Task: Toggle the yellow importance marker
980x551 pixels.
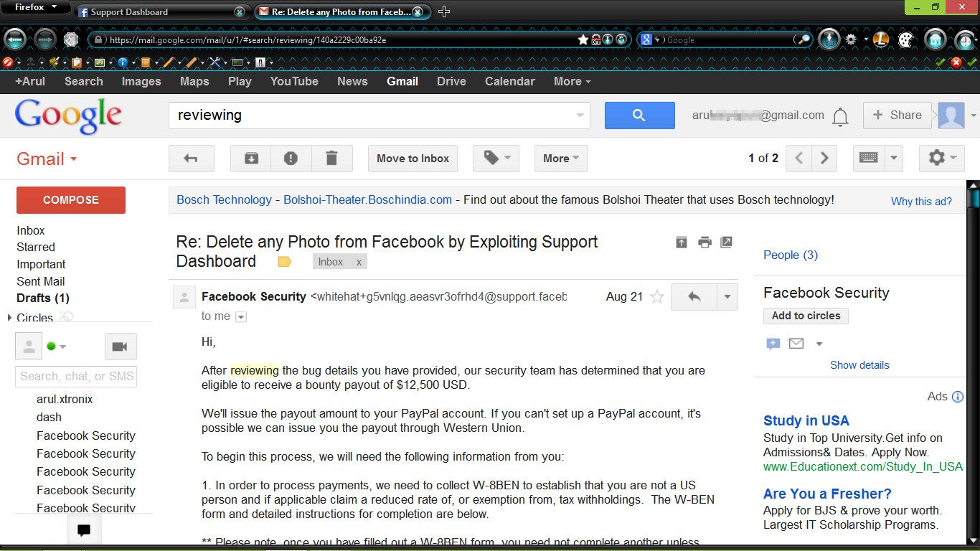Action: point(284,262)
